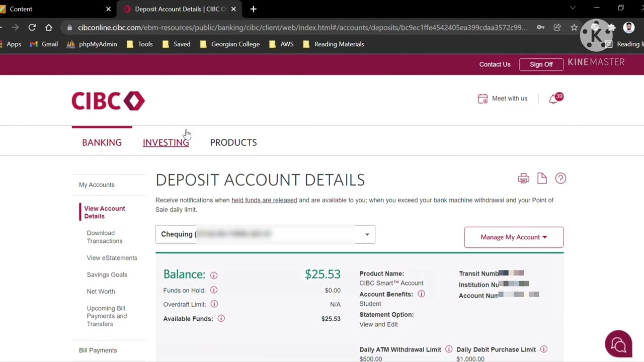The height and width of the screenshot is (362, 644).
Task: Open Net Worth in sidebar
Action: (x=101, y=292)
